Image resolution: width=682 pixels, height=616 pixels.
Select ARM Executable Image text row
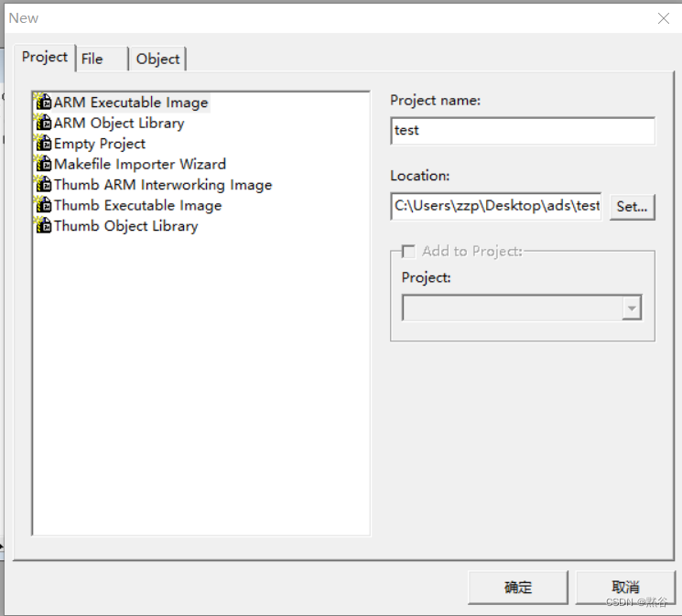click(x=131, y=103)
